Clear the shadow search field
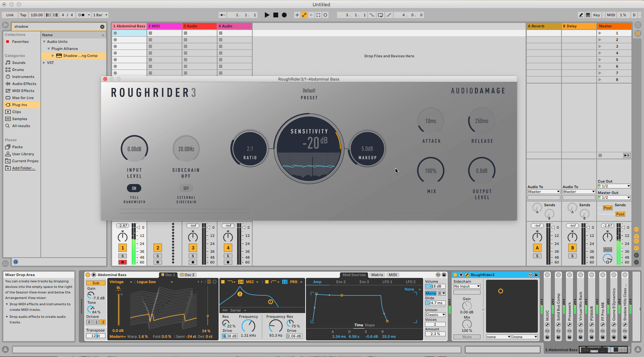This screenshot has height=357, width=644. [x=102, y=27]
